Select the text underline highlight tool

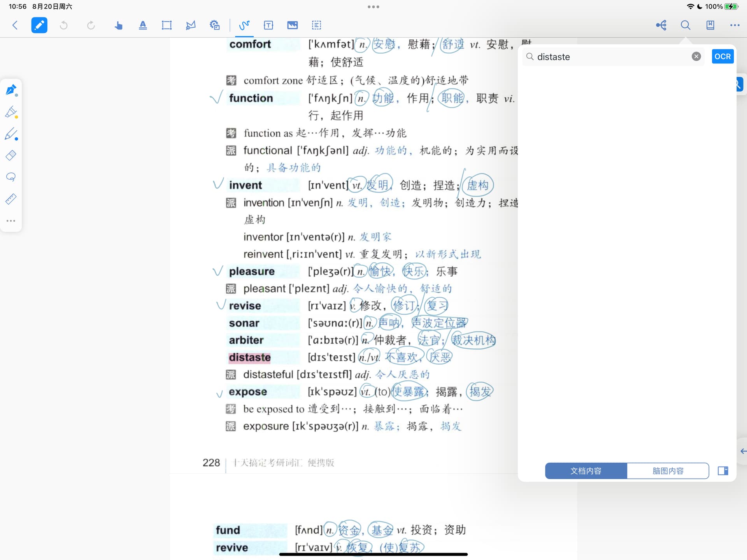click(143, 25)
